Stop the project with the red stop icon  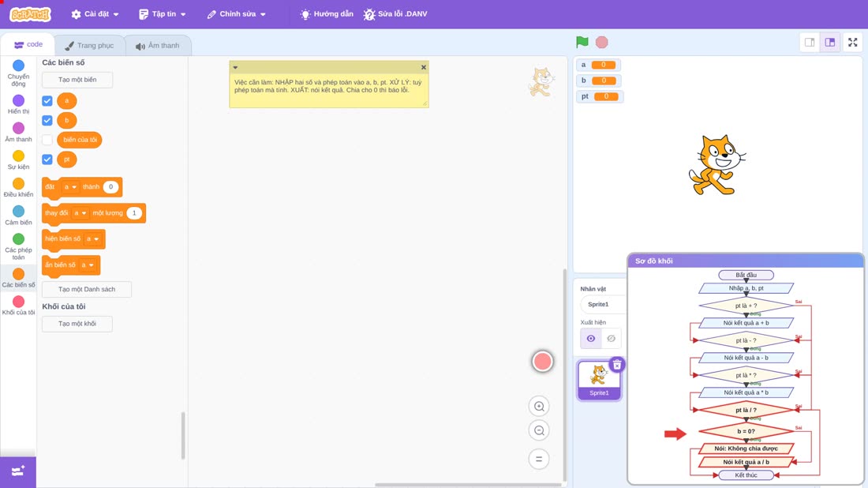[602, 42]
